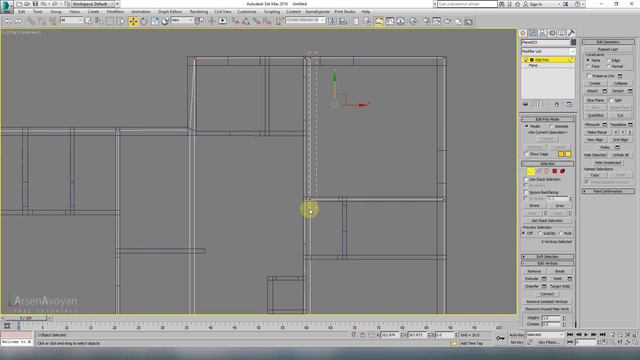Open the selection filter All dropdown

click(71, 20)
